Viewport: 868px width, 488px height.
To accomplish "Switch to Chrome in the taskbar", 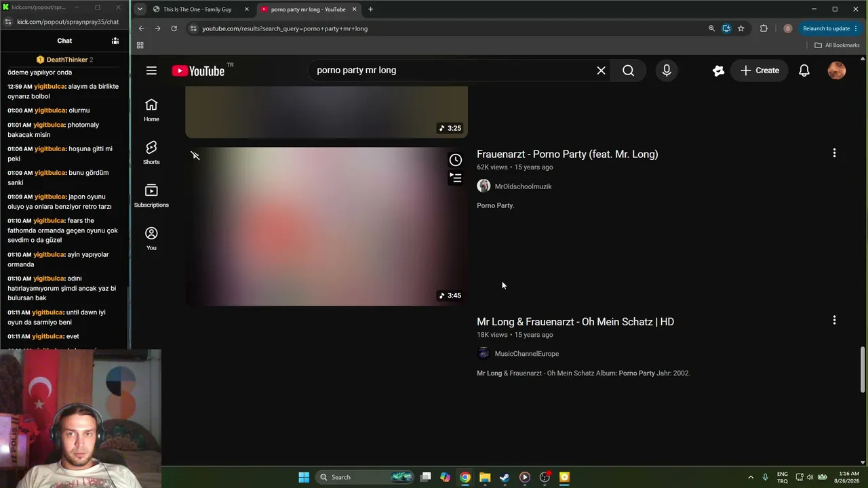I will (465, 477).
